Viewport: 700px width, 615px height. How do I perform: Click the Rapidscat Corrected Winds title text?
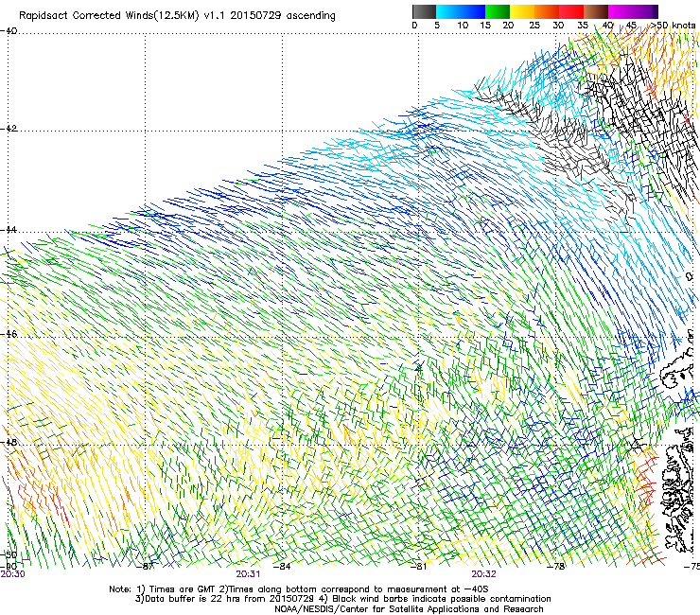(x=177, y=15)
